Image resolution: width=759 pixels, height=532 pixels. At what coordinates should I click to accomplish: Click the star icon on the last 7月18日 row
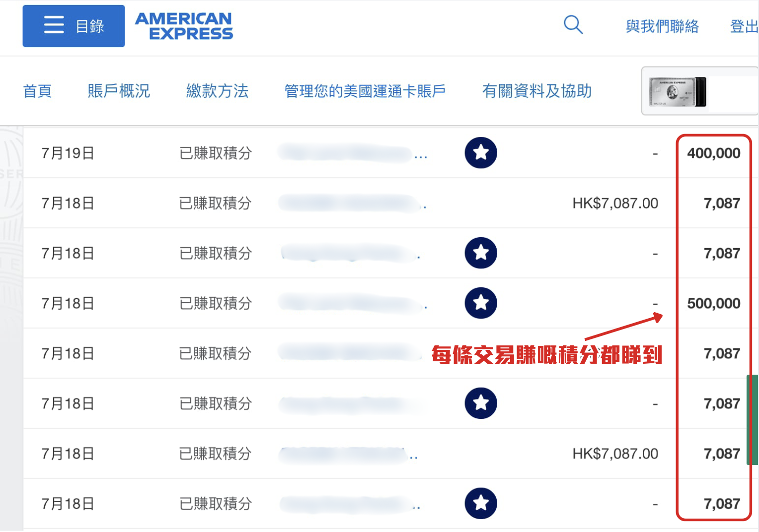tap(480, 503)
